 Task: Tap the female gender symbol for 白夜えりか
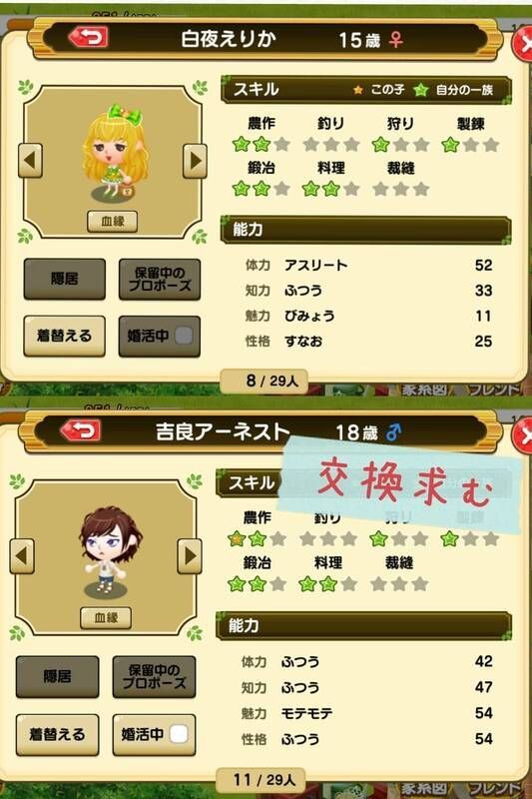[x=396, y=39]
